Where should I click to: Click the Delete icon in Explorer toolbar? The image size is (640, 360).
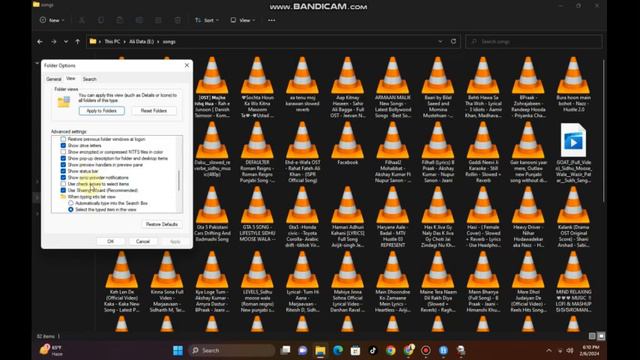pos(178,20)
